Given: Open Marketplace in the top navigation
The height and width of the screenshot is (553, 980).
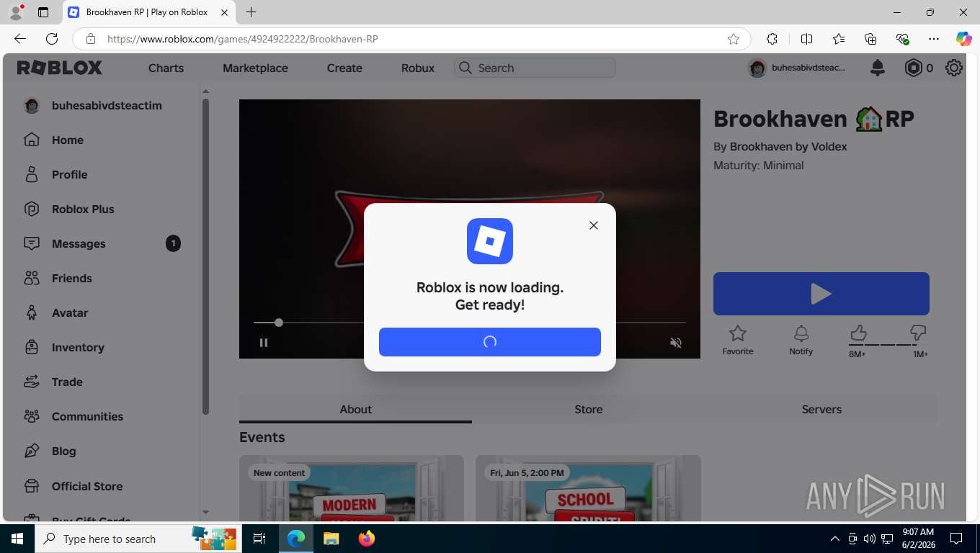Looking at the screenshot, I should [255, 68].
